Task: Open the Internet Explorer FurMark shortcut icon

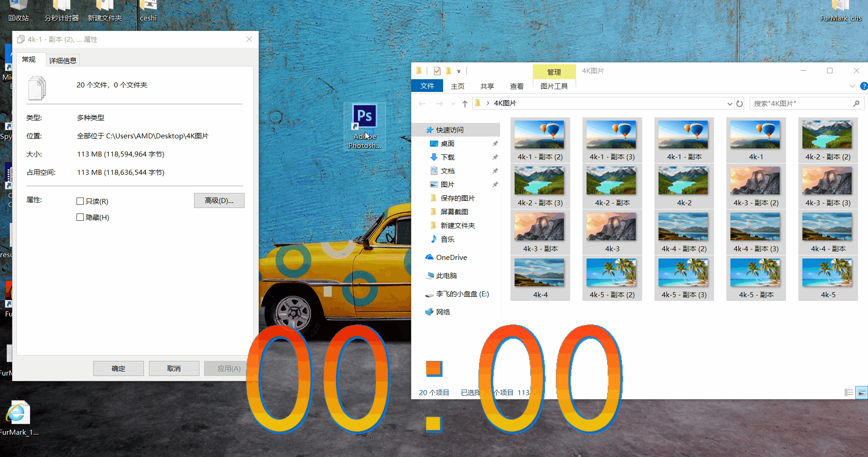Action: [18, 418]
